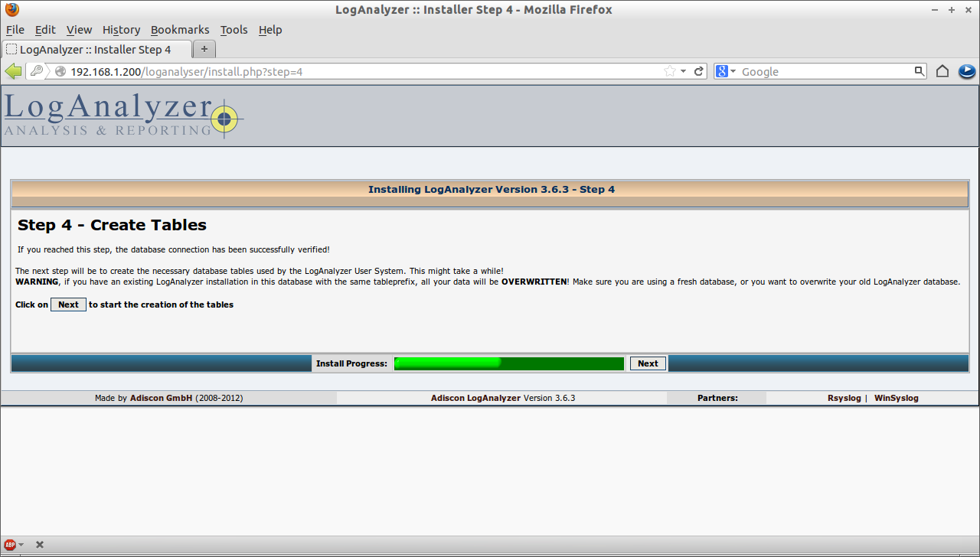
Task: Click the 'Step 4 - Create Tables' heading
Action: point(112,225)
